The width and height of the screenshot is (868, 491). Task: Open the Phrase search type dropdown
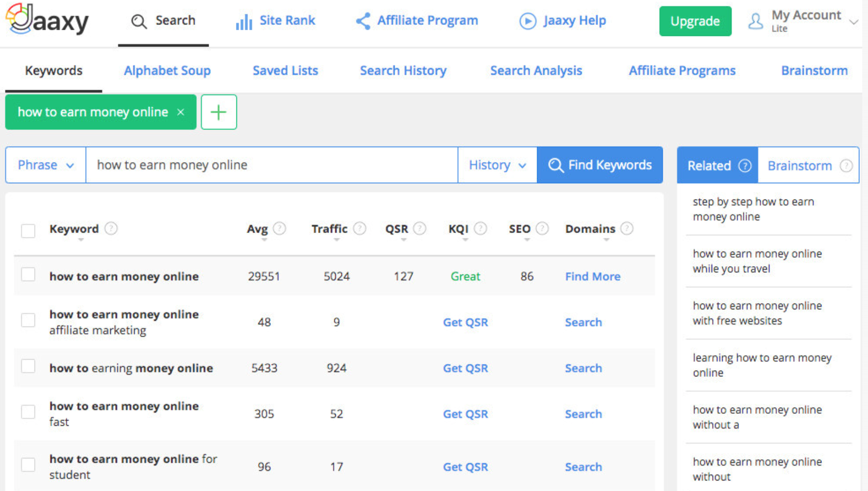pos(46,165)
